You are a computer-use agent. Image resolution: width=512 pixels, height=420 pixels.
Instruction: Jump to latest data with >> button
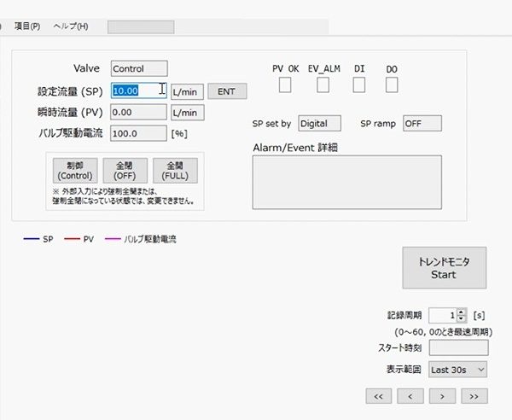coord(474,395)
